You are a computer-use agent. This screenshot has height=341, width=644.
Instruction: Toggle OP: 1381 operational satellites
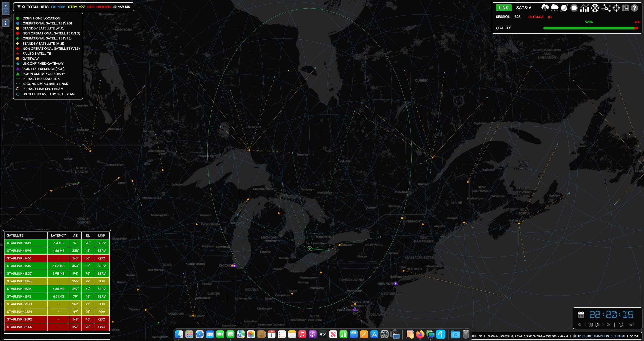pyautogui.click(x=58, y=7)
